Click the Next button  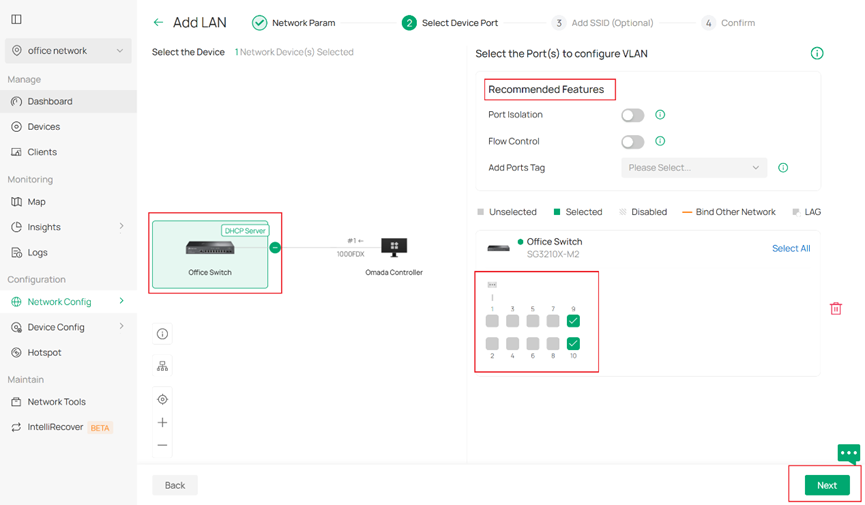point(827,485)
